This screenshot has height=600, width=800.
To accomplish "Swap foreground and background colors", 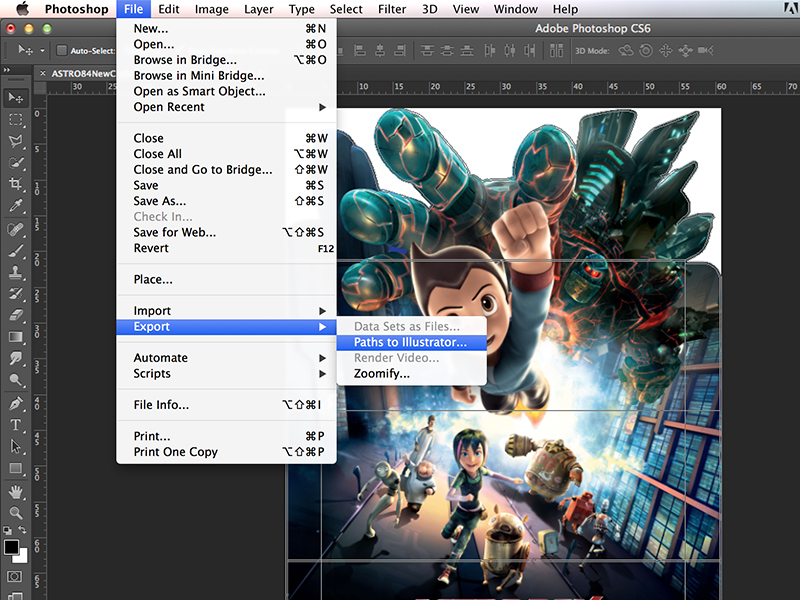I will click(23, 530).
